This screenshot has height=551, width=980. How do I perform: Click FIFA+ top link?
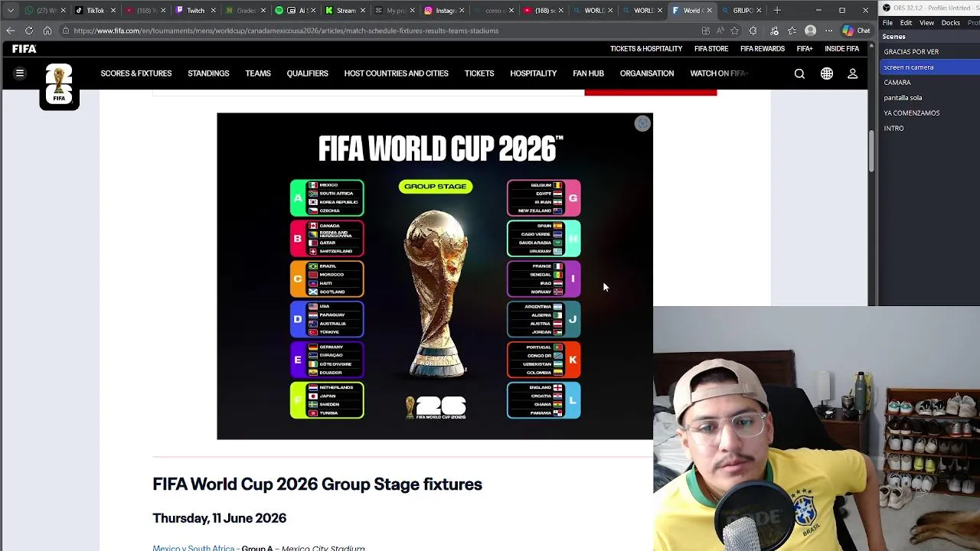pos(805,49)
